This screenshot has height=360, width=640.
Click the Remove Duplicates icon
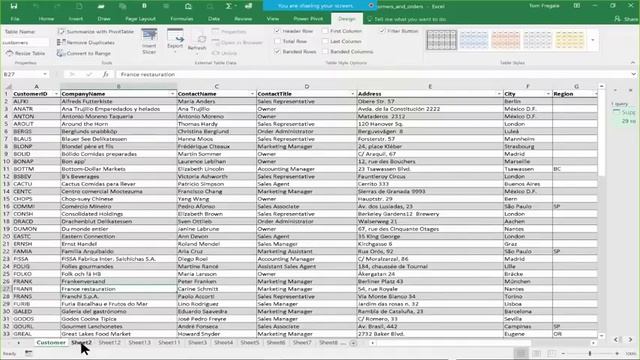(61, 42)
